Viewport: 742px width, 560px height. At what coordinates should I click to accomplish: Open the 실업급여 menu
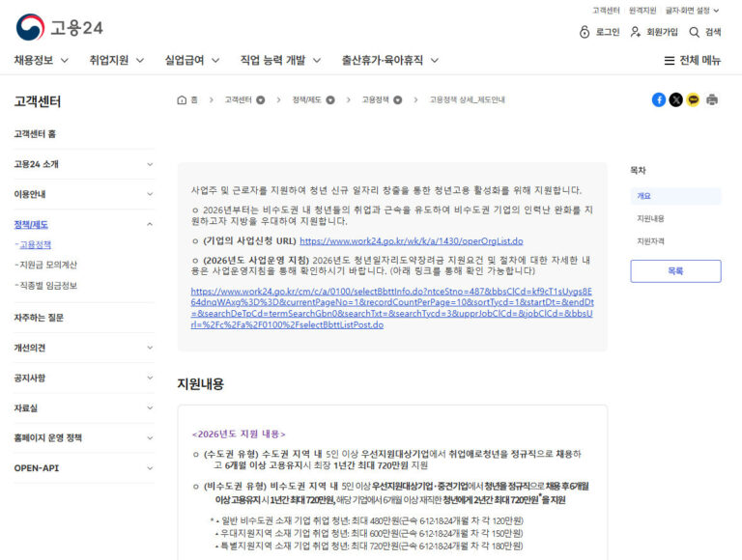tap(191, 60)
